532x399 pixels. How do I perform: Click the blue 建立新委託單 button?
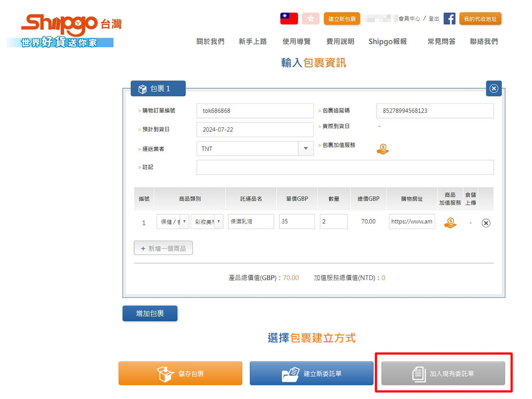point(312,373)
